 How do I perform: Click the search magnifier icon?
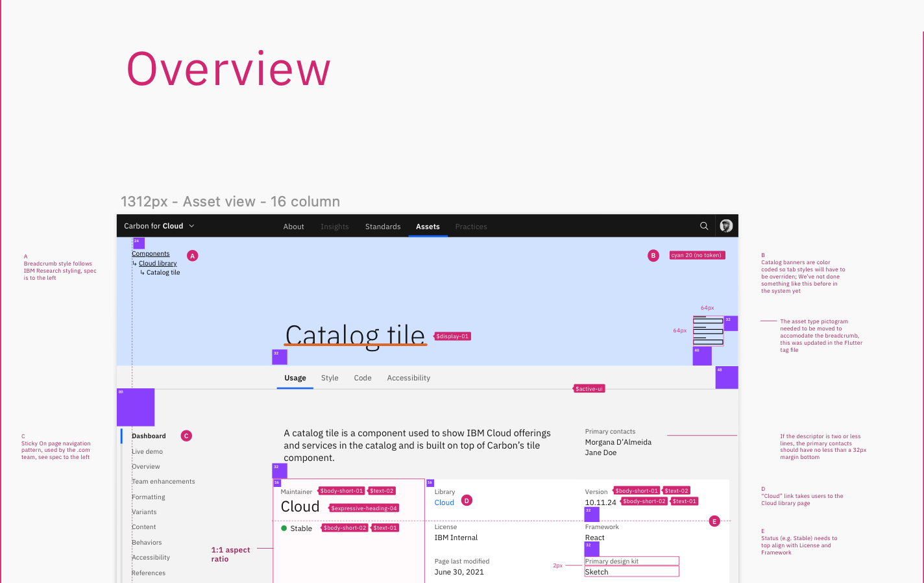(704, 226)
